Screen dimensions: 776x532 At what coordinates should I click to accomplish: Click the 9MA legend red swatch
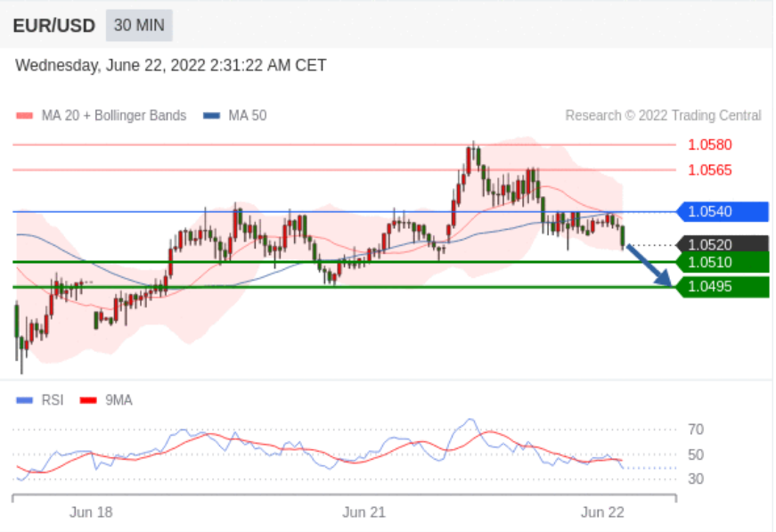pos(88,400)
